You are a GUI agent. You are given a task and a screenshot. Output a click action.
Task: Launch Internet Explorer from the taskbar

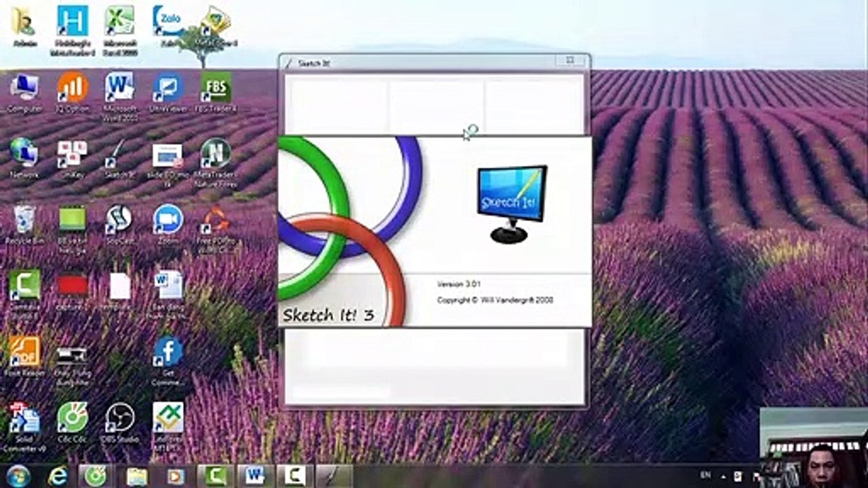[58, 476]
